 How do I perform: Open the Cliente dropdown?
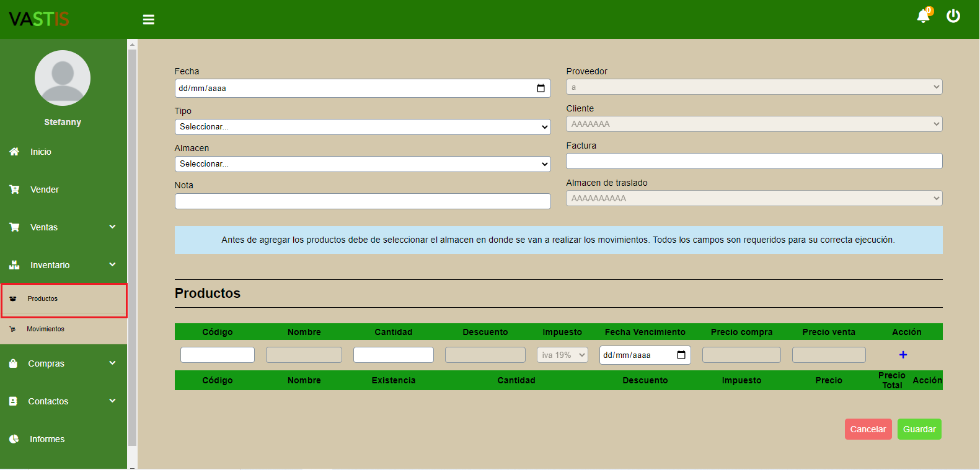(x=754, y=124)
